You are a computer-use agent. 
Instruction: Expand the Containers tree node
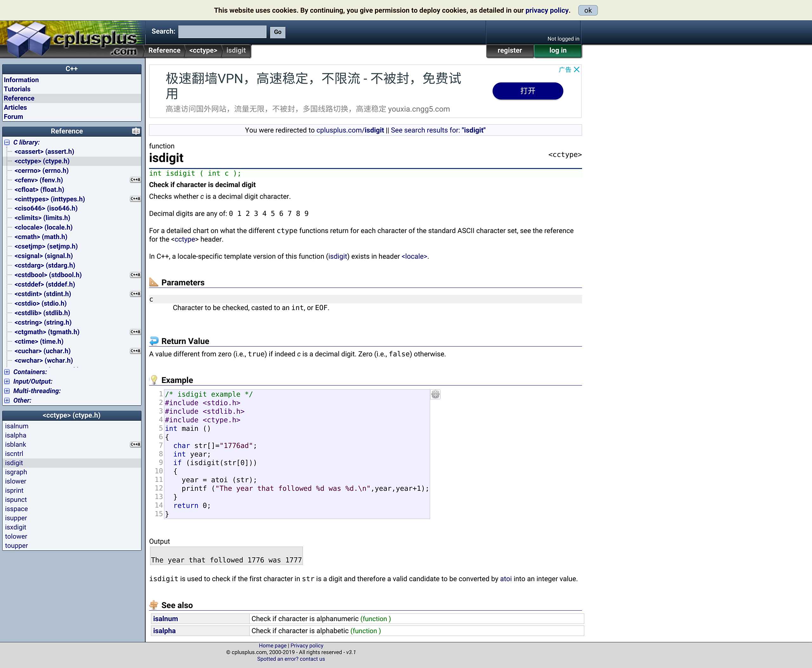click(x=7, y=372)
